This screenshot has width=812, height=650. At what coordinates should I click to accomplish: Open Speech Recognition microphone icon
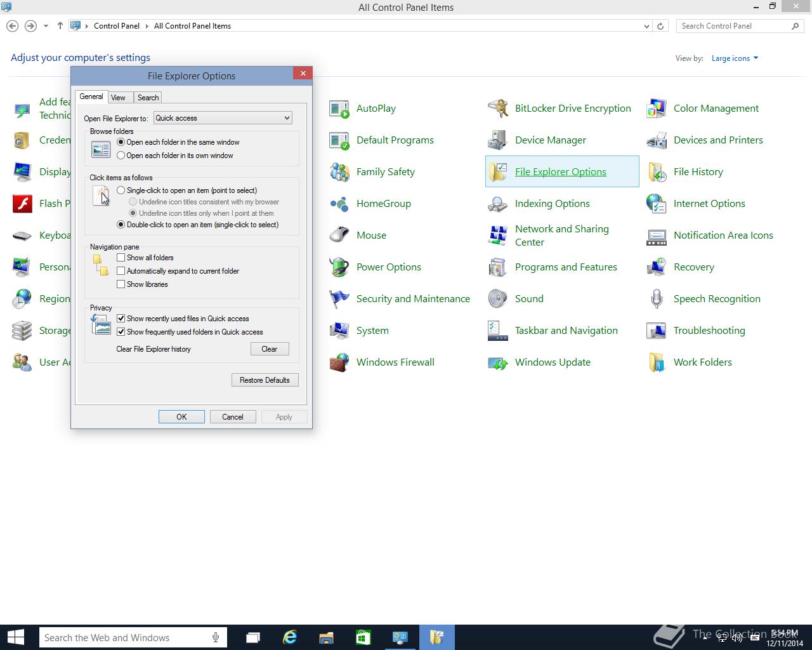click(x=657, y=299)
